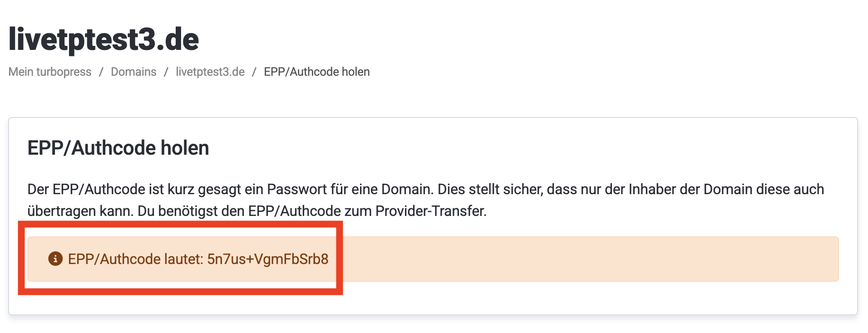Click the slash before EPP/Authcode holen breadcrumb
Screen dimensions: 868x333
(x=254, y=72)
